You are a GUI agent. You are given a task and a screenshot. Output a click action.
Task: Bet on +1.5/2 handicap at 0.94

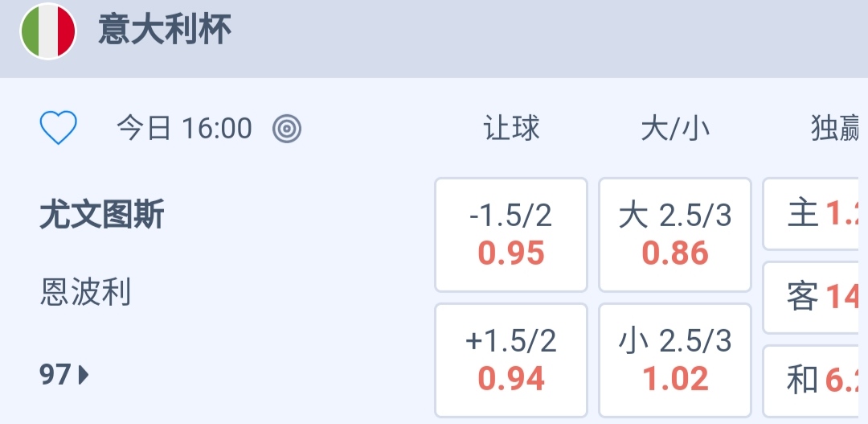coord(511,360)
